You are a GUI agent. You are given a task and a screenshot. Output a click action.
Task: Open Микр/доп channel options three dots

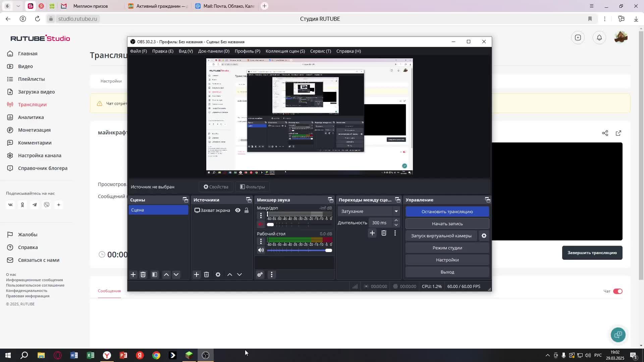coord(261,216)
